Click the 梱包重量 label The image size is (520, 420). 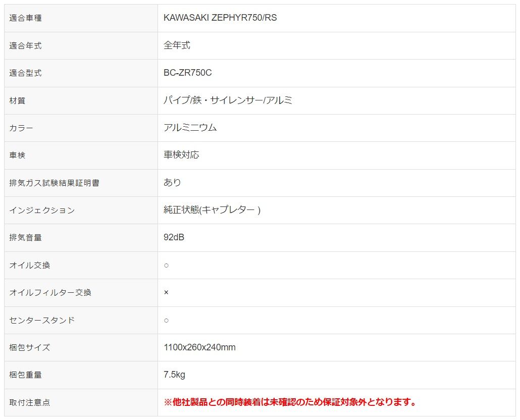pos(26,375)
